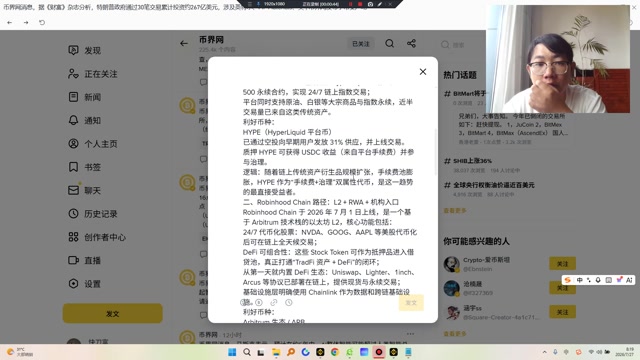Pause the screen recording in recorder bar
The height and width of the screenshot is (360, 640).
[351, 4]
